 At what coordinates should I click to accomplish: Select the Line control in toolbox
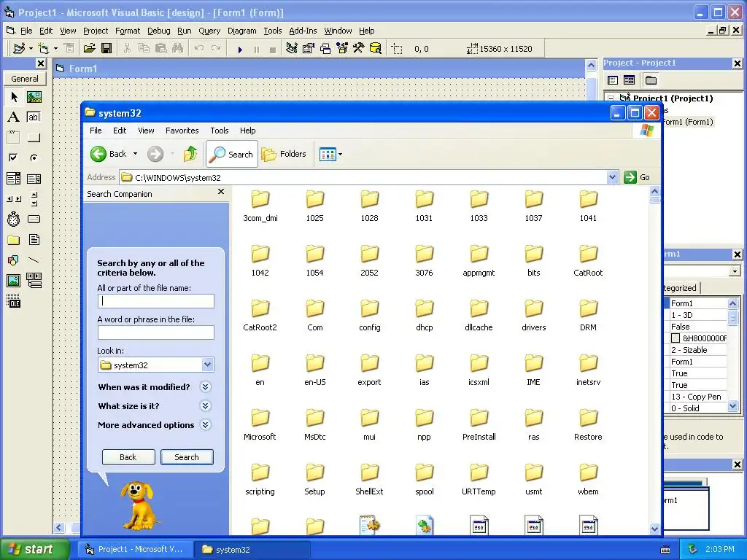click(34, 260)
